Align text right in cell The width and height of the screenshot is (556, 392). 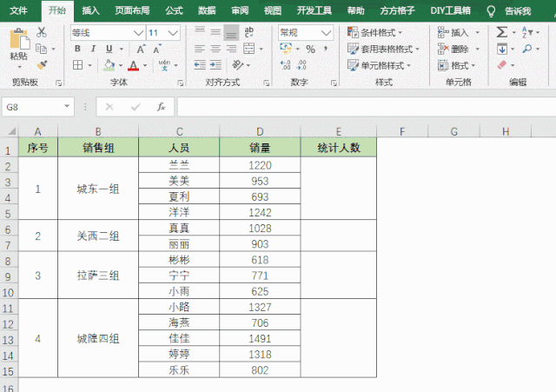[231, 49]
